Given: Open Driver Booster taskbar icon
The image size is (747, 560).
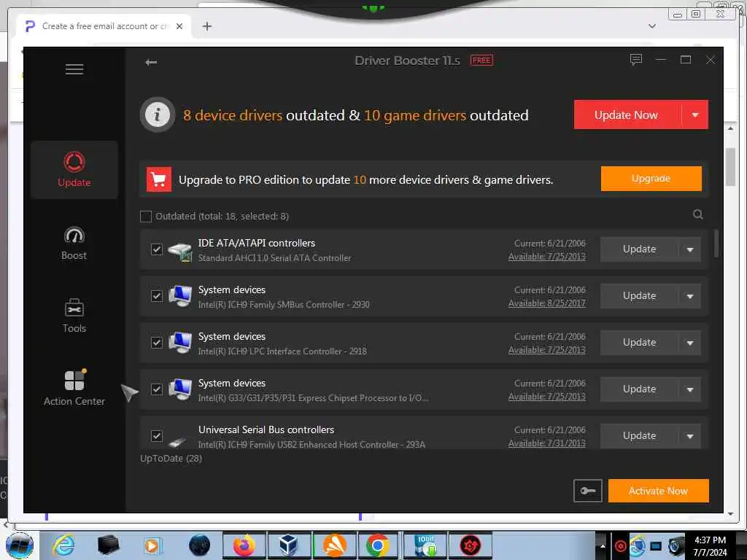Looking at the screenshot, I should 470,545.
